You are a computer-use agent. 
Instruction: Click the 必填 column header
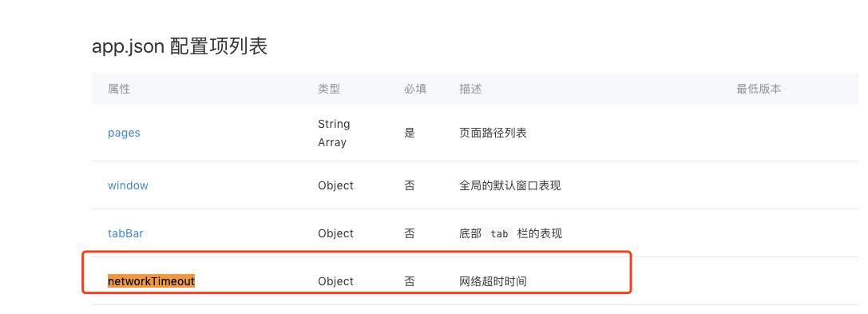point(416,89)
